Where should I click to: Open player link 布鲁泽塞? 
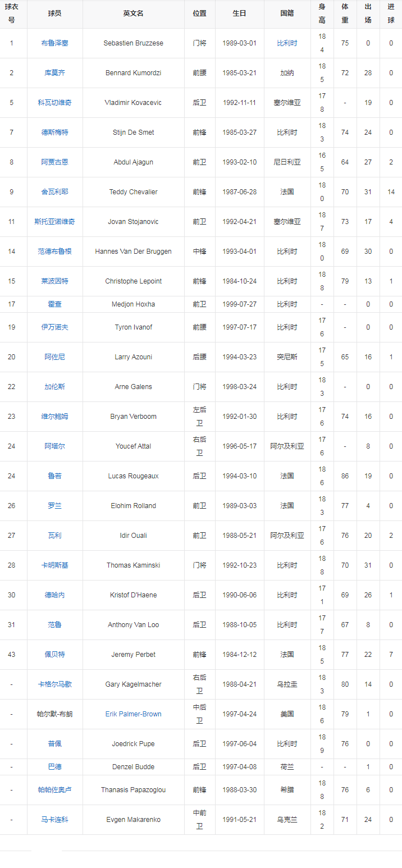pos(54,43)
